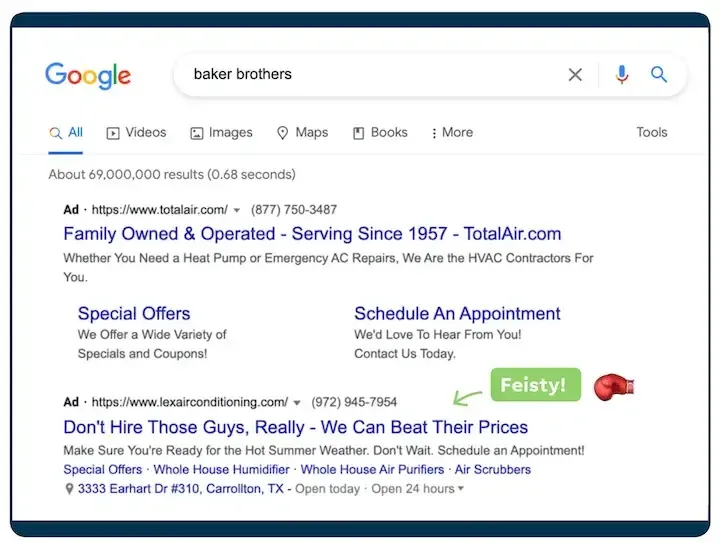The height and width of the screenshot is (543, 720).
Task: Open the large Special Offers sitelink
Action: tap(134, 313)
